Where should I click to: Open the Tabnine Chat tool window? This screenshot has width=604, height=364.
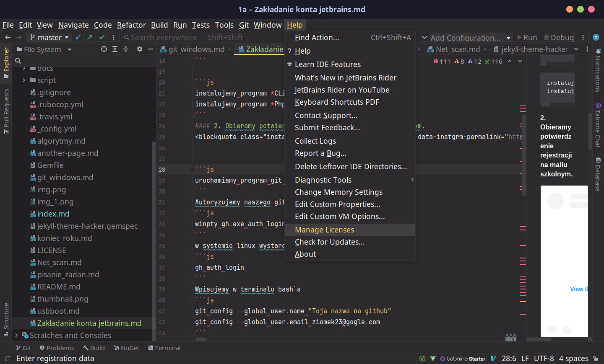(598, 125)
